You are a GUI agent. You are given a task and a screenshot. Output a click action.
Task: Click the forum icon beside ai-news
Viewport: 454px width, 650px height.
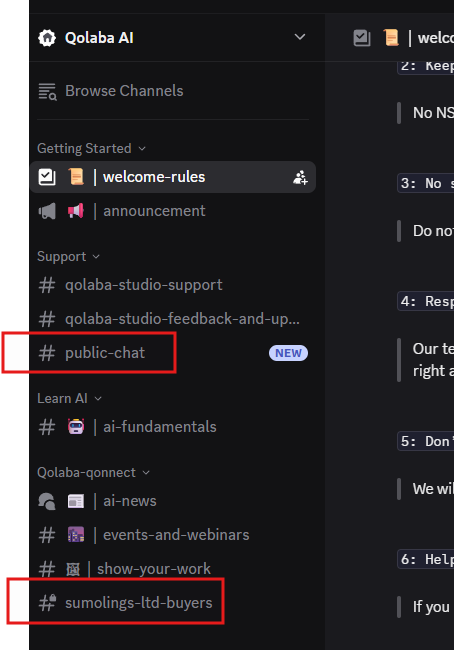tap(47, 501)
